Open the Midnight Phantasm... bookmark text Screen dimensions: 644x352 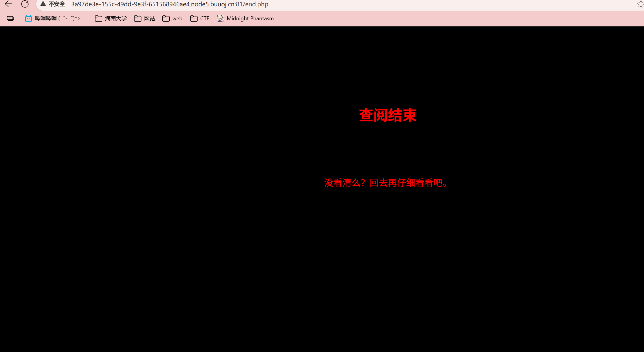(x=252, y=19)
